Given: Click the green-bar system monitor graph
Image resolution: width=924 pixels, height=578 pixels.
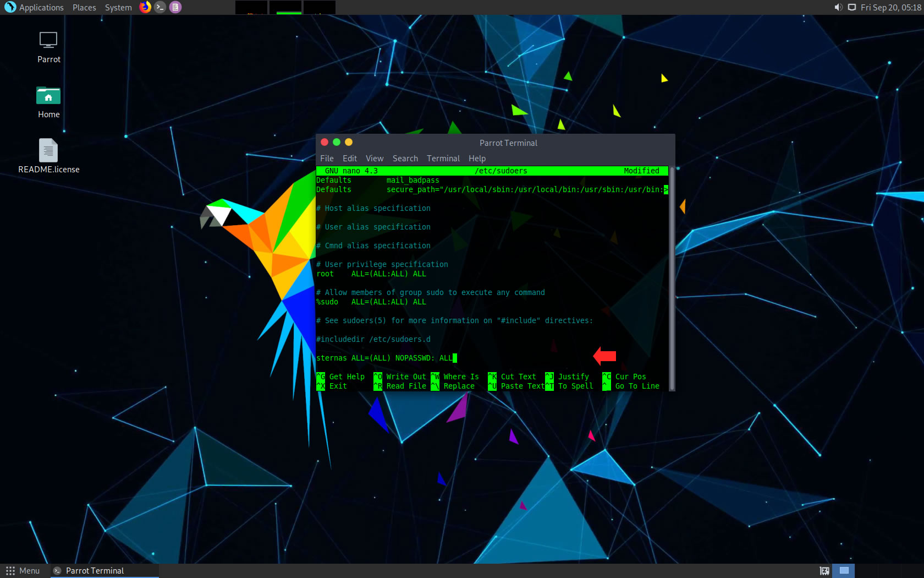Looking at the screenshot, I should point(285,7).
